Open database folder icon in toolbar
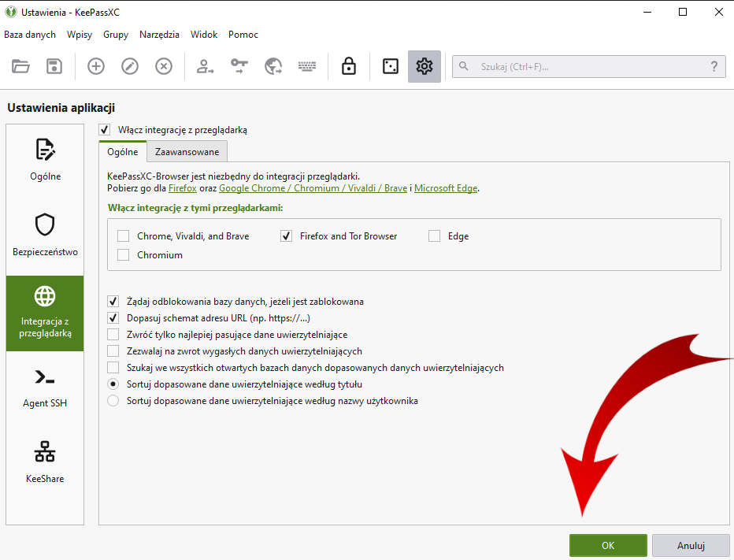734x560 pixels. click(20, 66)
